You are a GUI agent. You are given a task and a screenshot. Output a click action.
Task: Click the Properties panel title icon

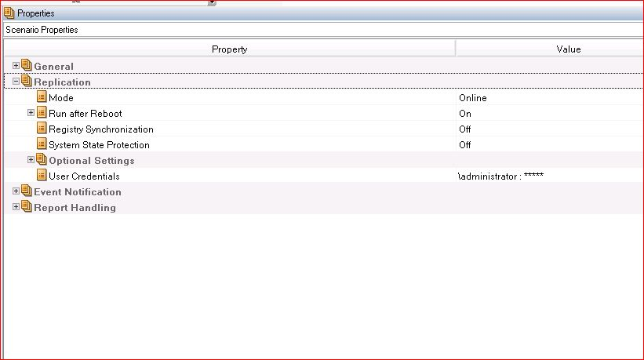[9, 13]
